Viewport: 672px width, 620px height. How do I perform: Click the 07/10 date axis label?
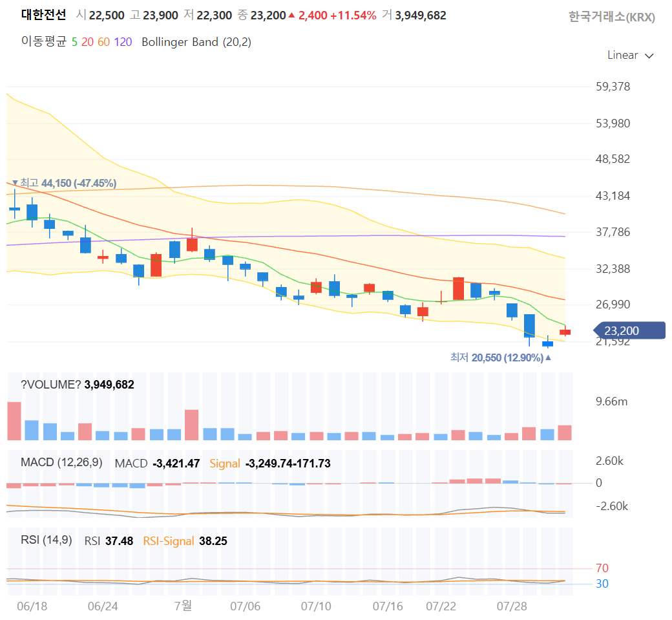click(x=316, y=606)
